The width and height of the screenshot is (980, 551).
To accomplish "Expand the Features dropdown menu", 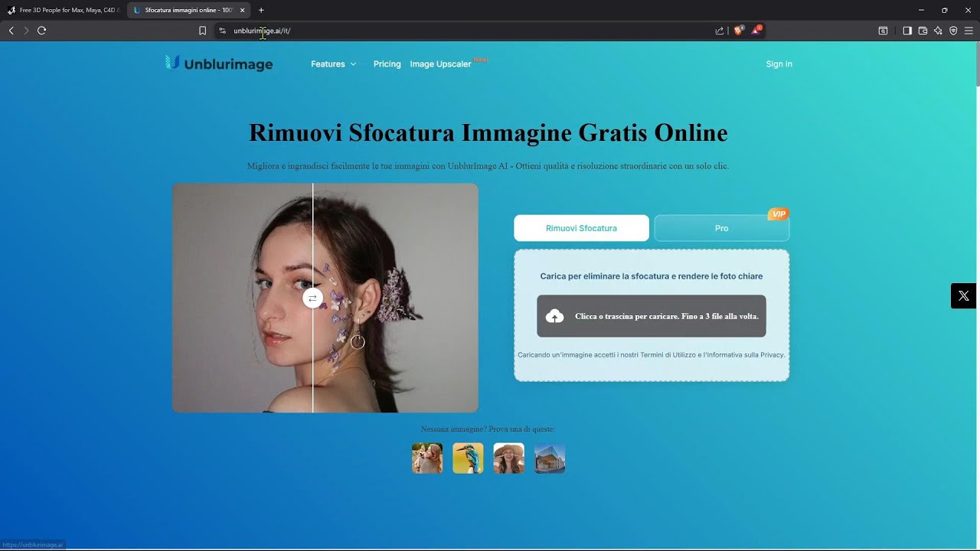I will 334,64.
